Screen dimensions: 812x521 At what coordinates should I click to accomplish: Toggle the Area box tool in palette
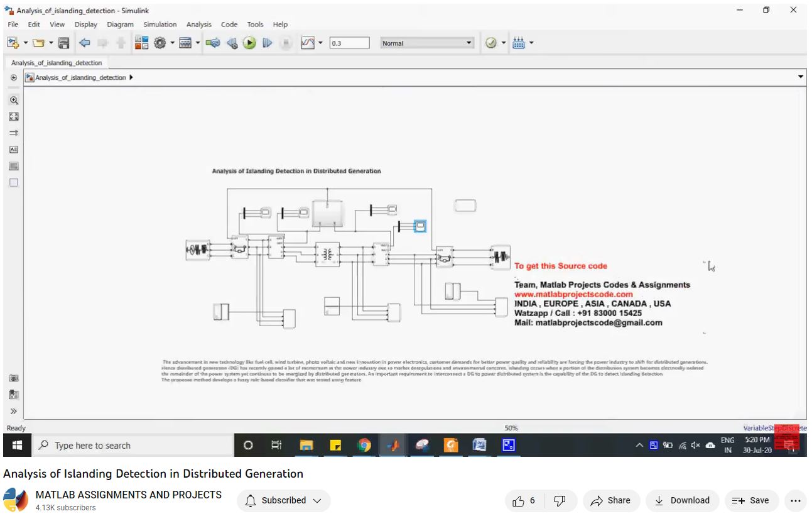coord(14,183)
